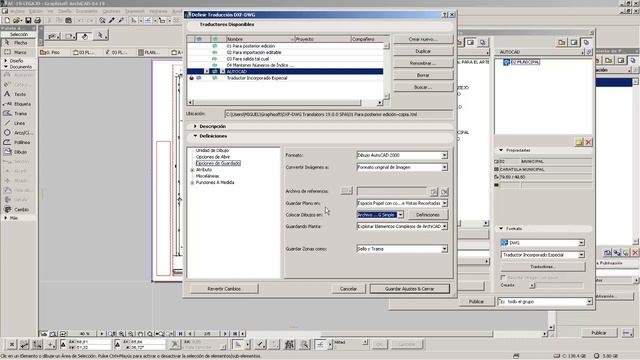This screenshot has height=360, width=640.
Task: Select translator '02 Para importación editable'
Action: [x=285, y=52]
